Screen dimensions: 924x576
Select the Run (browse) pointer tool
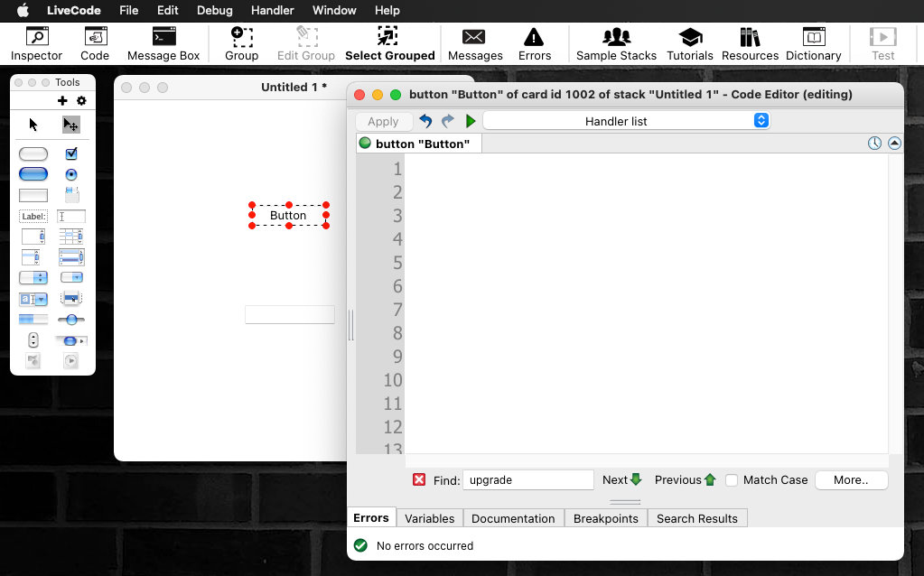tap(33, 125)
